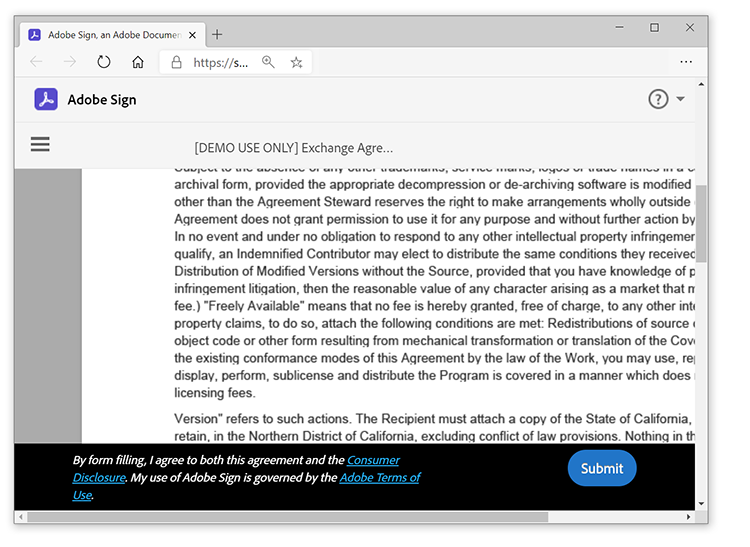Close the browser window
Screen dimensions: 750x547
click(690, 27)
